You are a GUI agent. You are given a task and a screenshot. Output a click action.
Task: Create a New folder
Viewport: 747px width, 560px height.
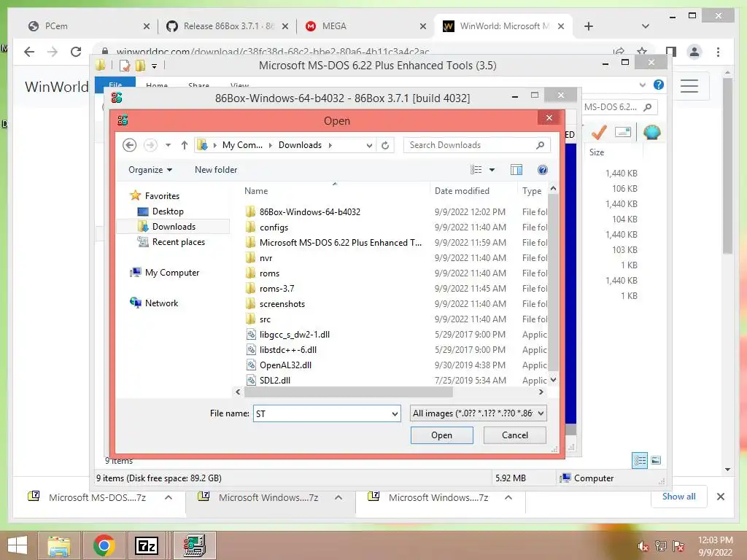[216, 169]
